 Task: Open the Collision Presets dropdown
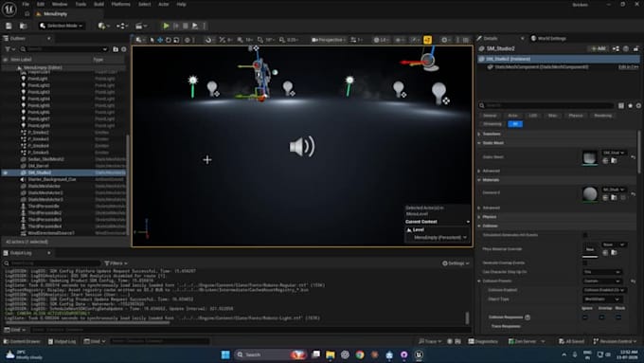(x=601, y=281)
